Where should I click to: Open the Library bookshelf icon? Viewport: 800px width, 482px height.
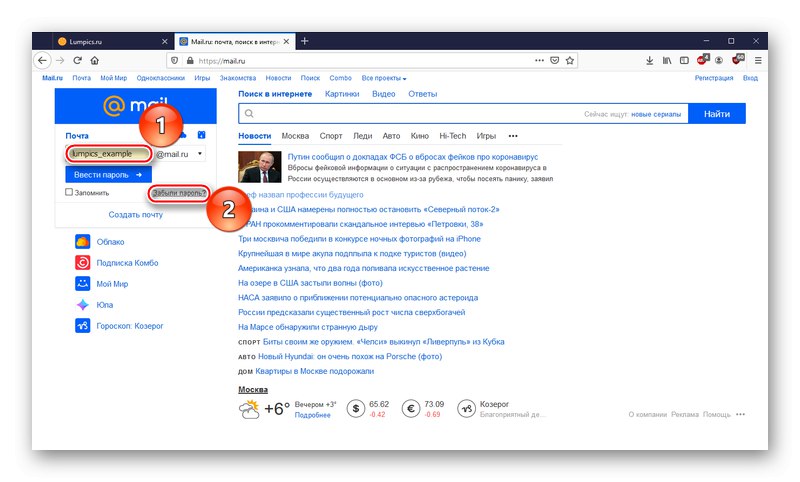tap(667, 60)
